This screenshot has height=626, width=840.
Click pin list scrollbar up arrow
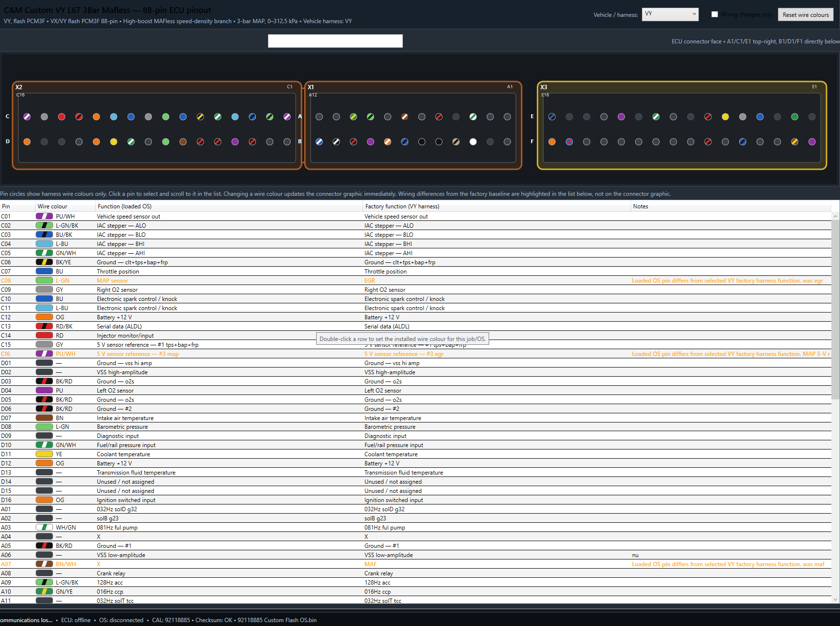tap(835, 217)
